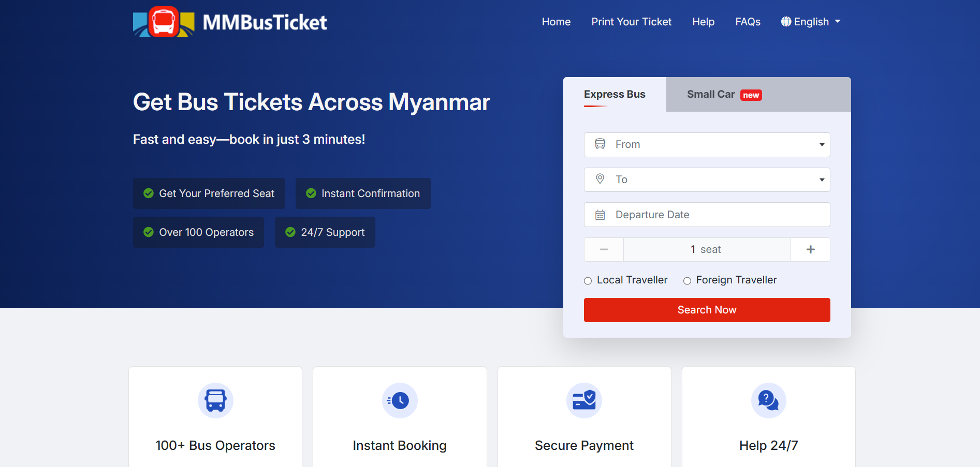Click the location pin icon in To field
This screenshot has width=980, height=467.
pos(600,179)
